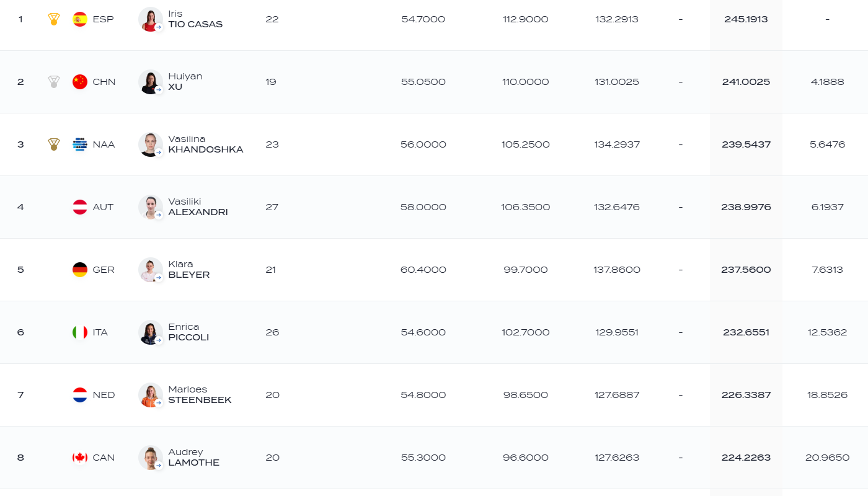Click the Netherlands flag icon
Image resolution: width=868 pixels, height=496 pixels.
click(80, 395)
